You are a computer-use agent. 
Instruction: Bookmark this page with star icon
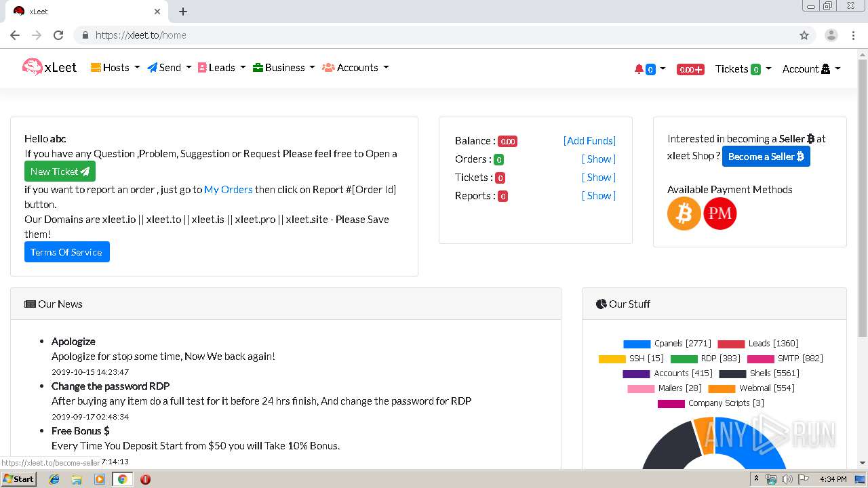[x=804, y=35]
